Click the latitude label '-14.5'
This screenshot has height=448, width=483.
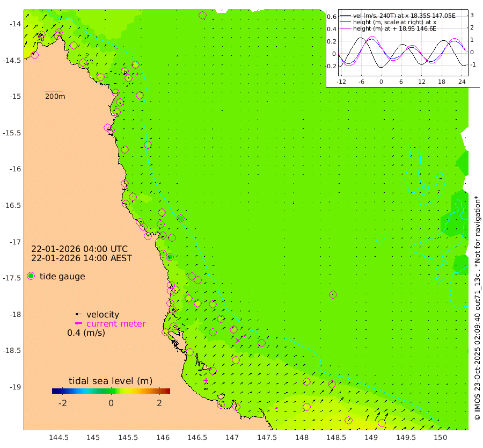[x=12, y=60]
